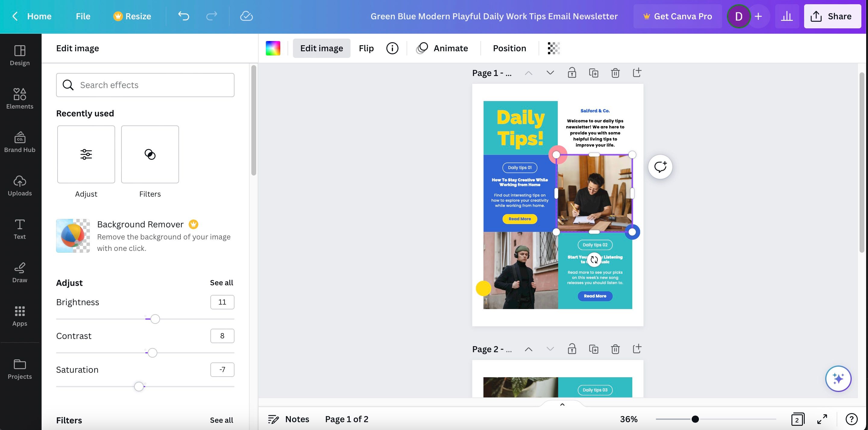Open the Uploads panel

tap(20, 185)
